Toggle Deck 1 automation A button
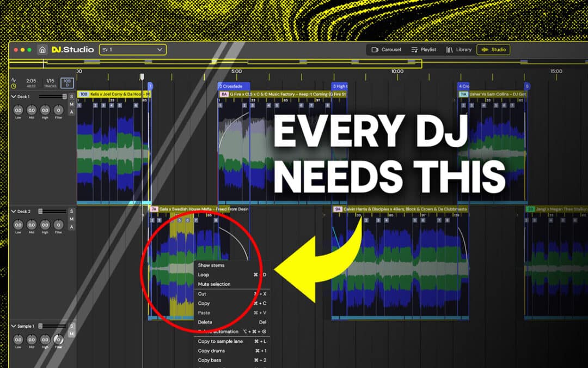This screenshot has width=588, height=368. click(x=72, y=112)
